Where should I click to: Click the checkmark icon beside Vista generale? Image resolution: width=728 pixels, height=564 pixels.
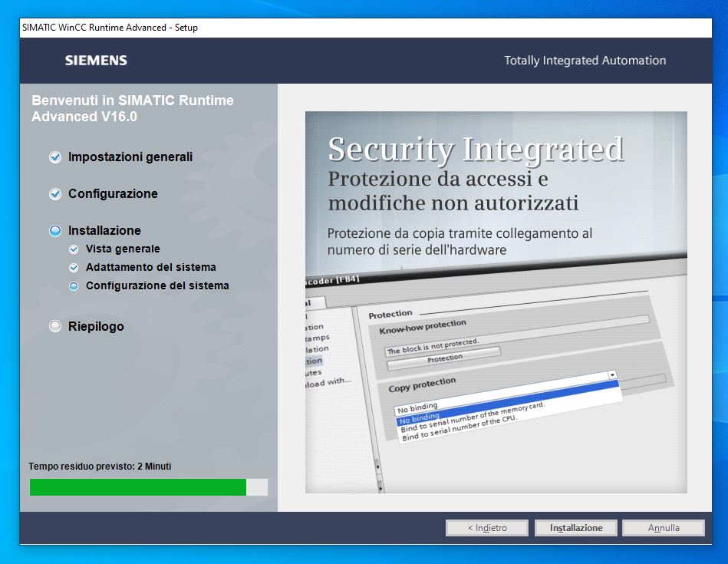pyautogui.click(x=74, y=249)
